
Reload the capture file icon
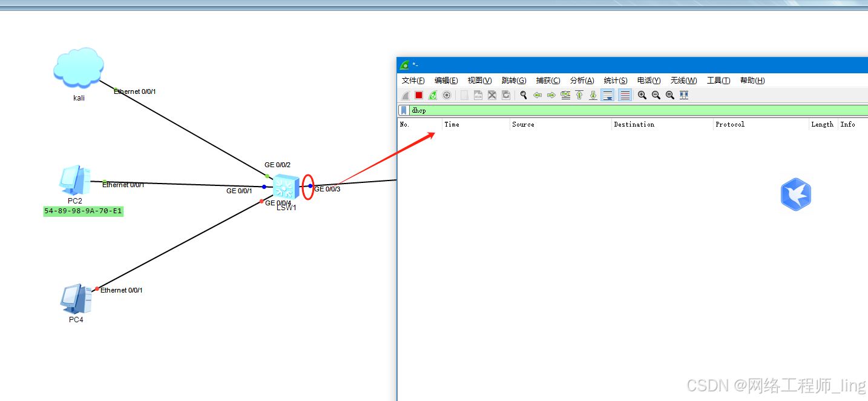coord(506,95)
